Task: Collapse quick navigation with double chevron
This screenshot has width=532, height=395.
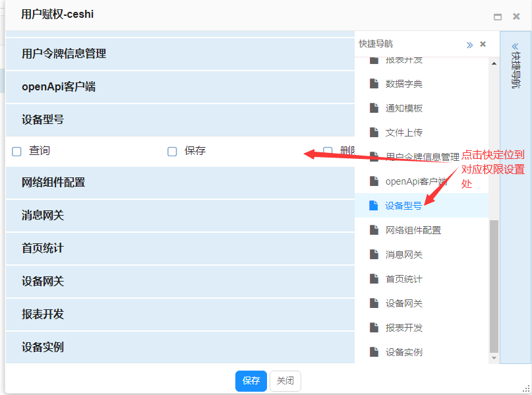Action: coord(469,45)
